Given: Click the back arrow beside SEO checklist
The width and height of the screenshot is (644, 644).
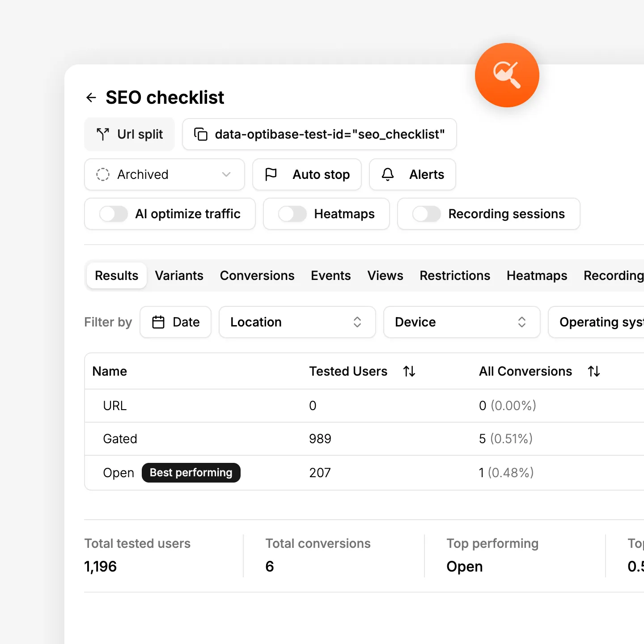Looking at the screenshot, I should 91,97.
